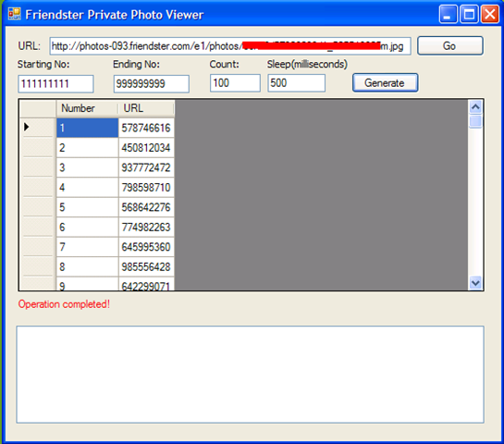
Task: Select Number cell 4 in the grid
Action: [x=88, y=188]
